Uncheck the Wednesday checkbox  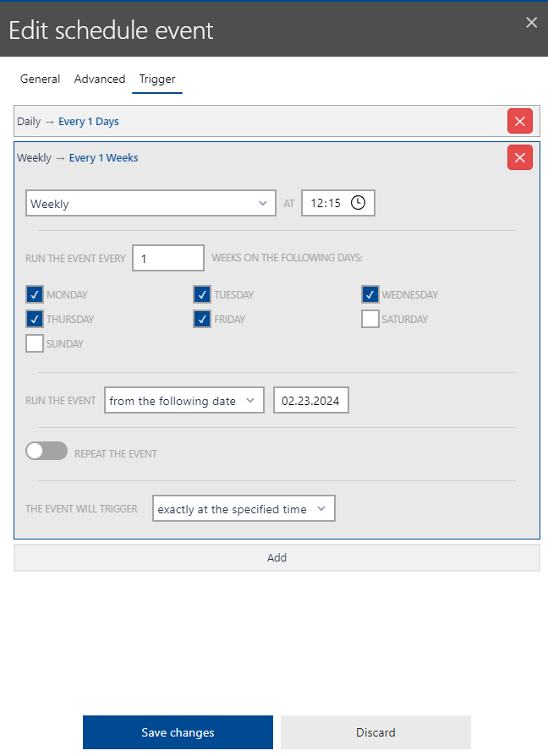[370, 294]
